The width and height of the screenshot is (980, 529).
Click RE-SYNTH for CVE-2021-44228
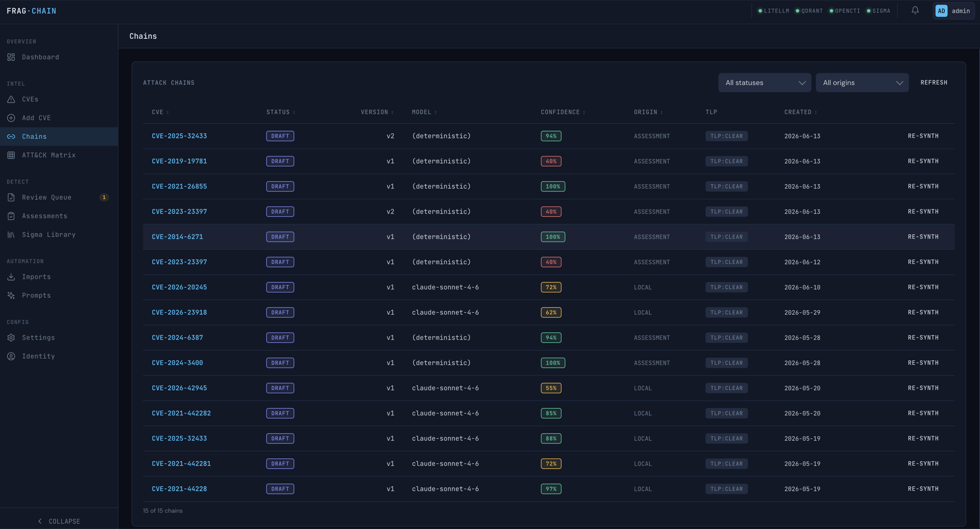point(923,489)
